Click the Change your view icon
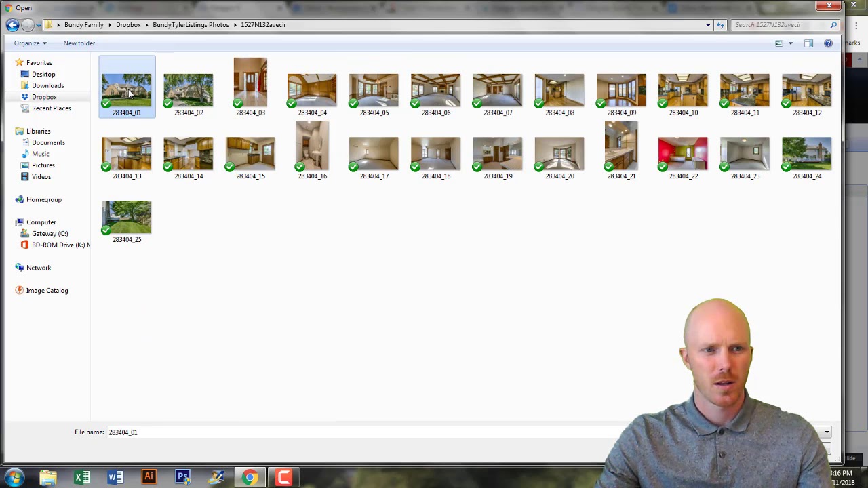The image size is (868, 488). (779, 43)
